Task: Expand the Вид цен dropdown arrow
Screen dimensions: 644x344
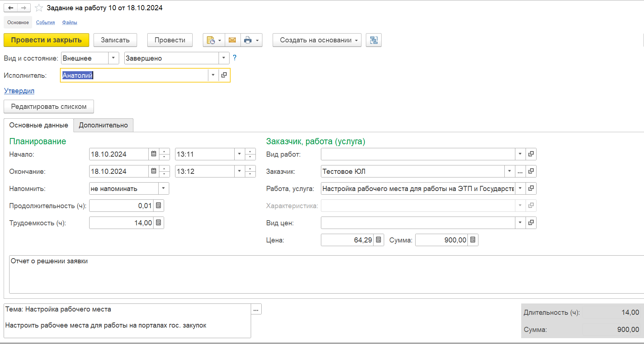Action: 520,223
